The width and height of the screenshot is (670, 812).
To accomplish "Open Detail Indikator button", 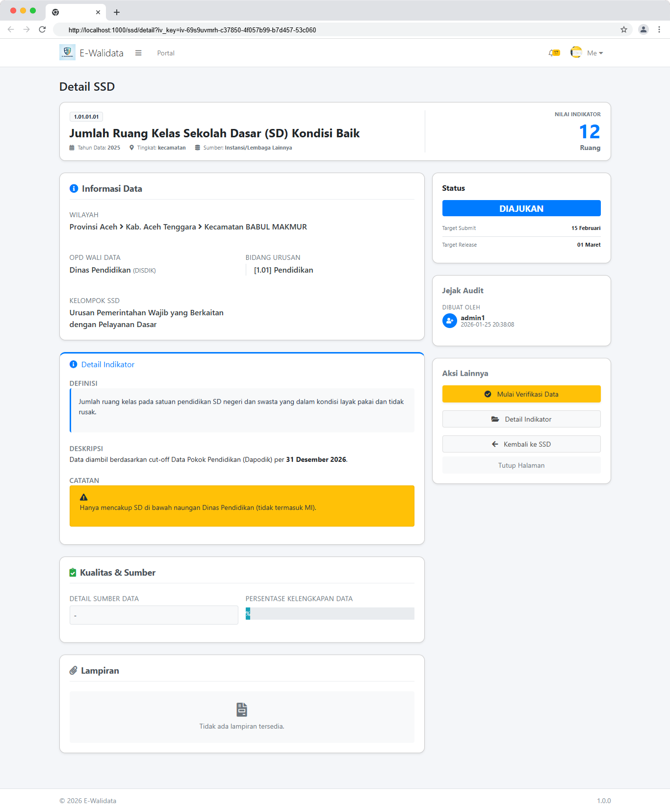I will [x=521, y=419].
